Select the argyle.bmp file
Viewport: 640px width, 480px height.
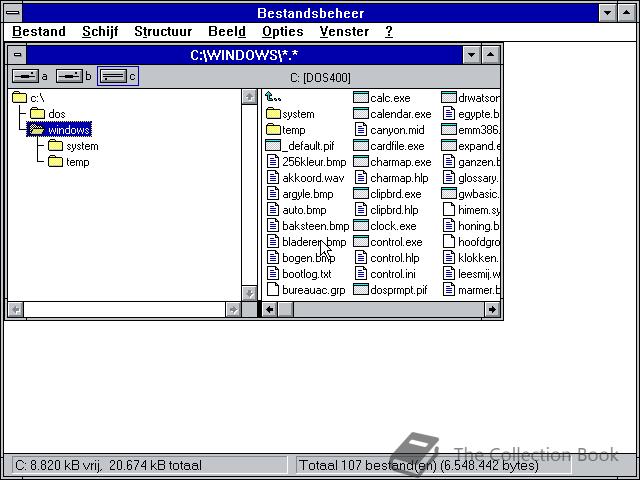(300, 194)
